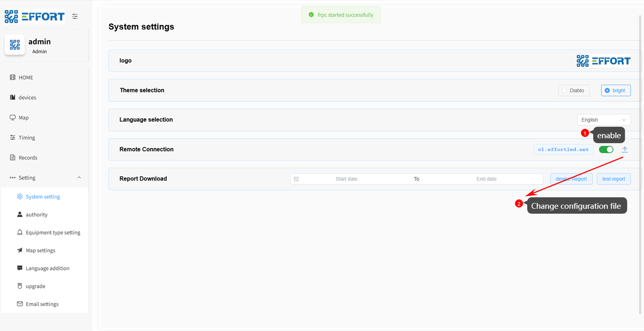The height and width of the screenshot is (331, 644).
Task: Collapse the Setting menu chevron
Action: (79, 178)
